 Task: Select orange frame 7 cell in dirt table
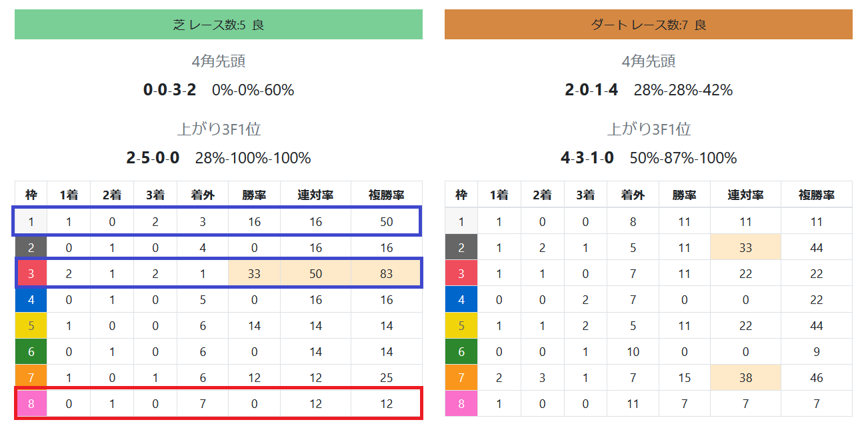(x=461, y=377)
